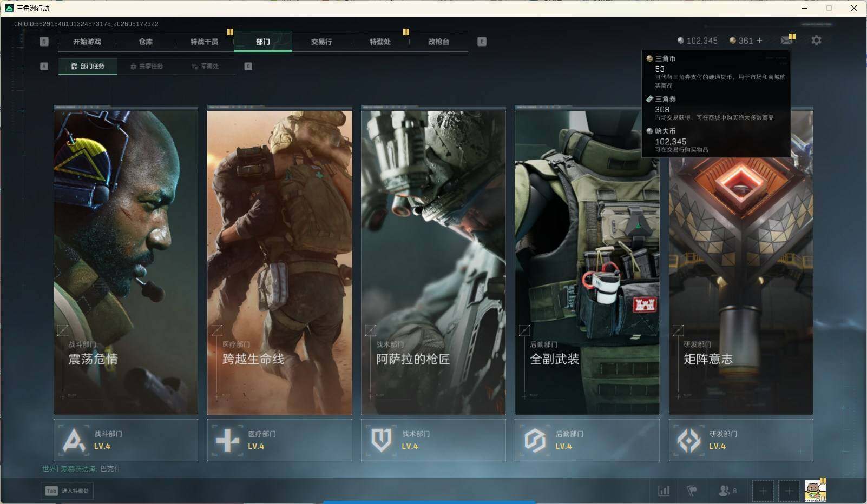Switch to the 开始游戏 tab
The height and width of the screenshot is (504, 867).
coord(87,42)
